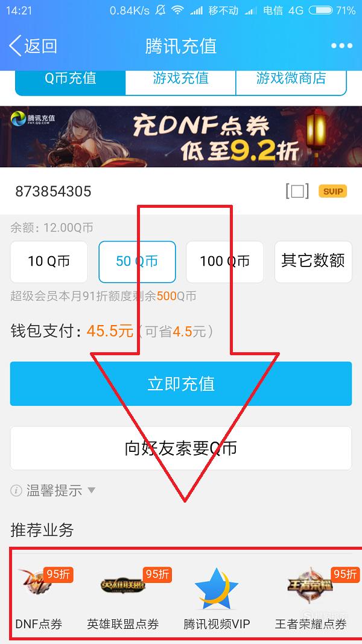The height and width of the screenshot is (644, 362).
Task: Open the DNF点券 9.2折 promo banner
Action: coord(181,137)
